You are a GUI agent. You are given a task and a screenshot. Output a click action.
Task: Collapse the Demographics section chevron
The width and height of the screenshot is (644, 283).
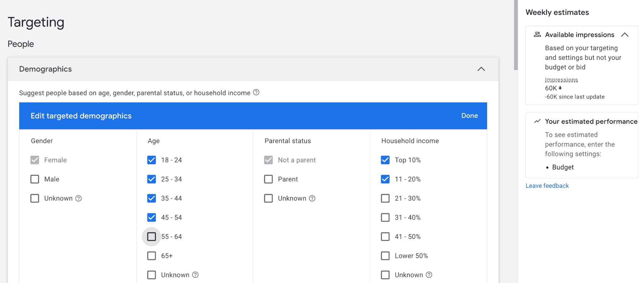pyautogui.click(x=481, y=69)
